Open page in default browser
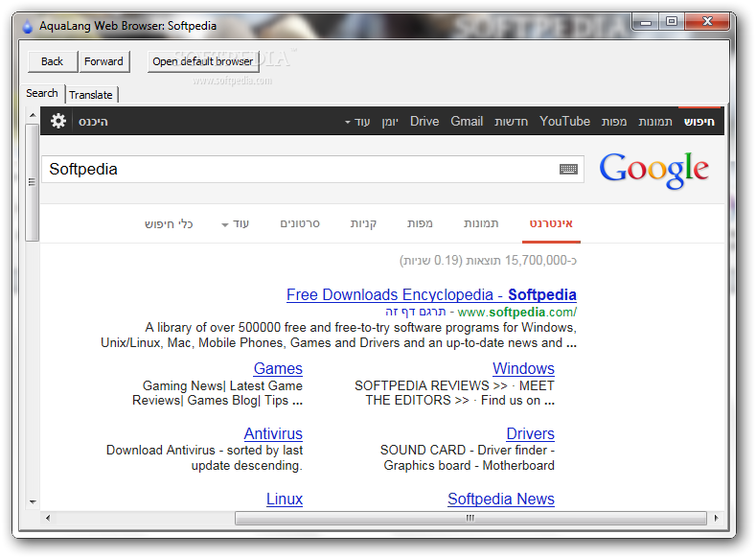The image size is (756, 558). point(203,61)
